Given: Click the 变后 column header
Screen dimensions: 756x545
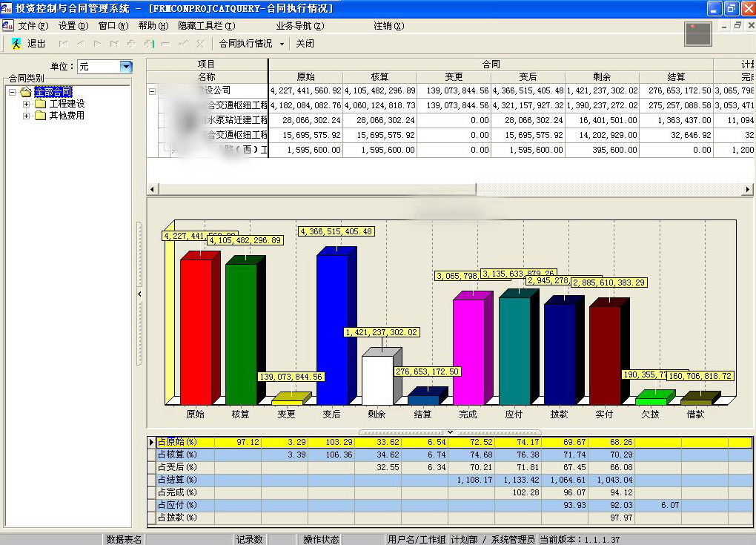Looking at the screenshot, I should pos(528,77).
